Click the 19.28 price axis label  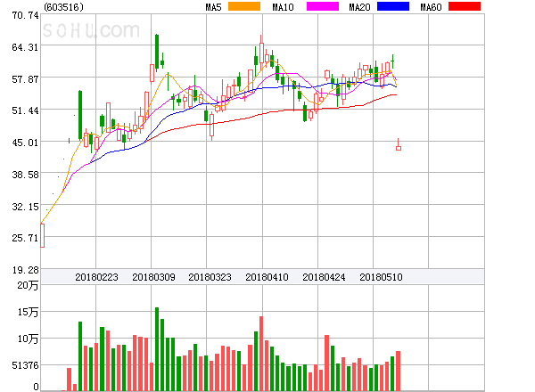25,270
